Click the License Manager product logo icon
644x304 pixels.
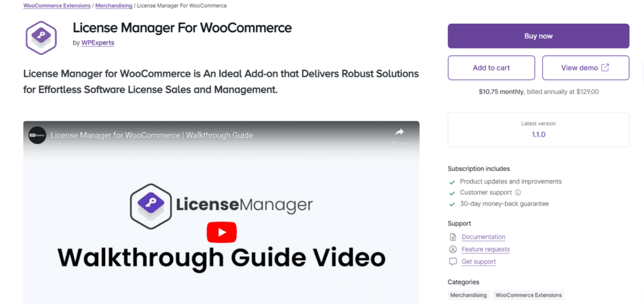(x=41, y=38)
